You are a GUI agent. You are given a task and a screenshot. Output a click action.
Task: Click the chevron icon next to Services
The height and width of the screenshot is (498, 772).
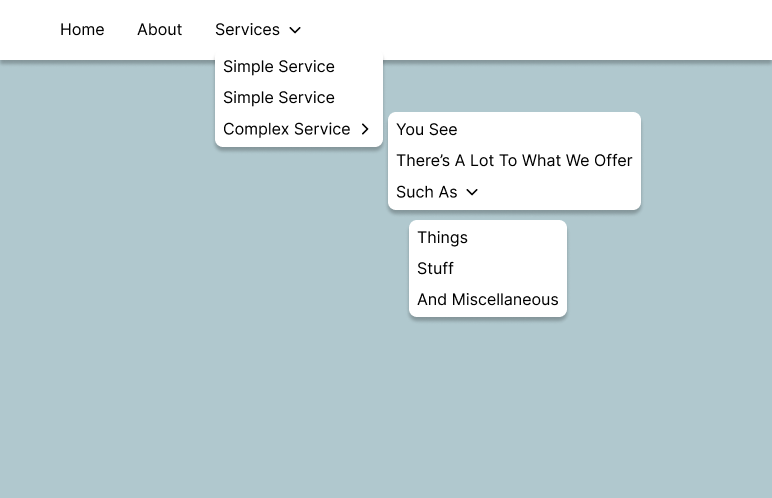[295, 31]
